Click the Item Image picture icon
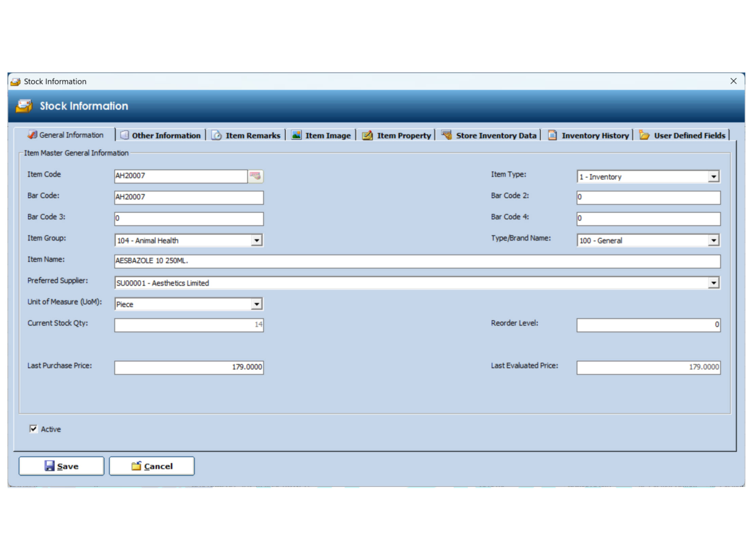 (x=296, y=135)
